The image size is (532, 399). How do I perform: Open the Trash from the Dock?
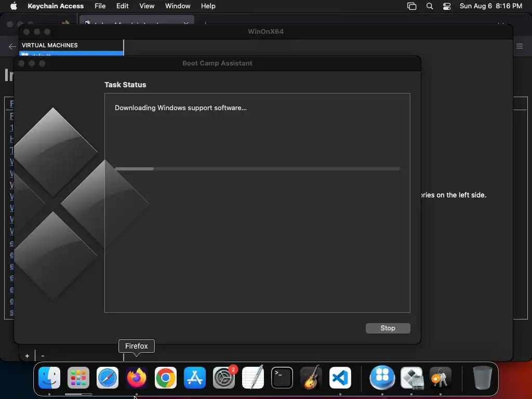482,377
